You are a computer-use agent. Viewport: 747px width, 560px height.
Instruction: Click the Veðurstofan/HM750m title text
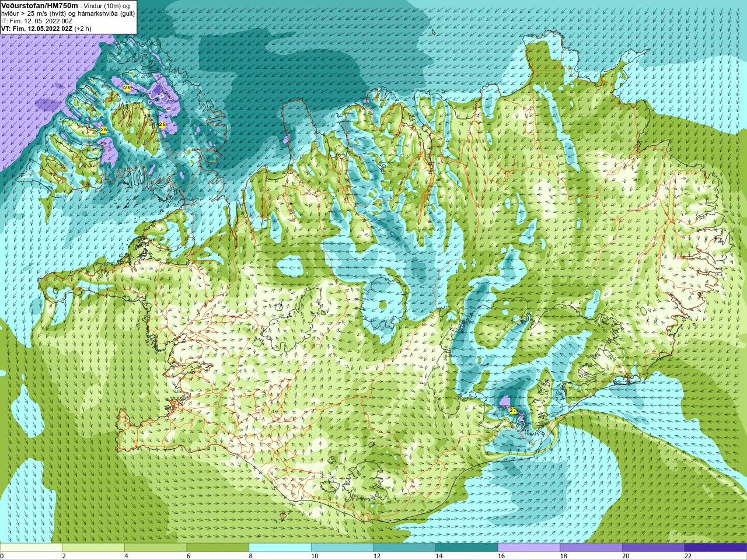click(40, 5)
